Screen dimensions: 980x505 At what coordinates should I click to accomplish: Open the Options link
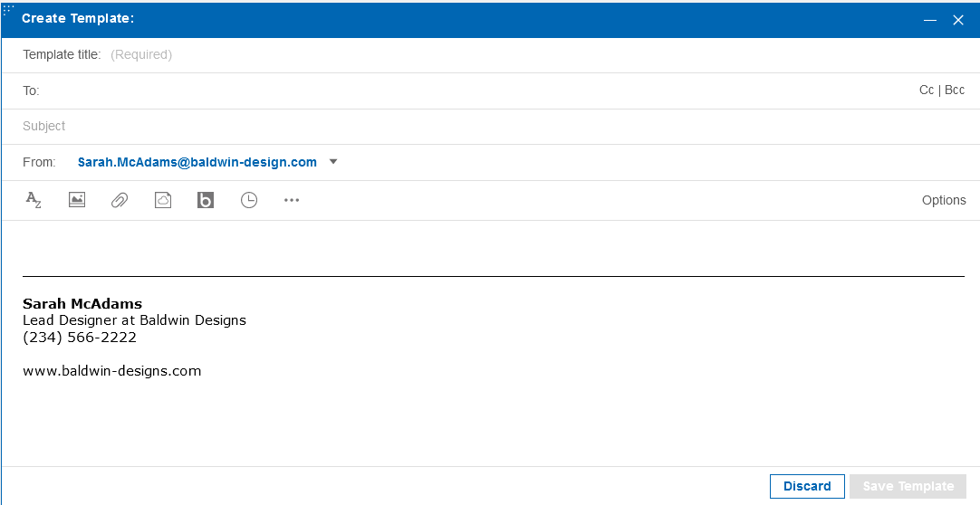coord(944,200)
